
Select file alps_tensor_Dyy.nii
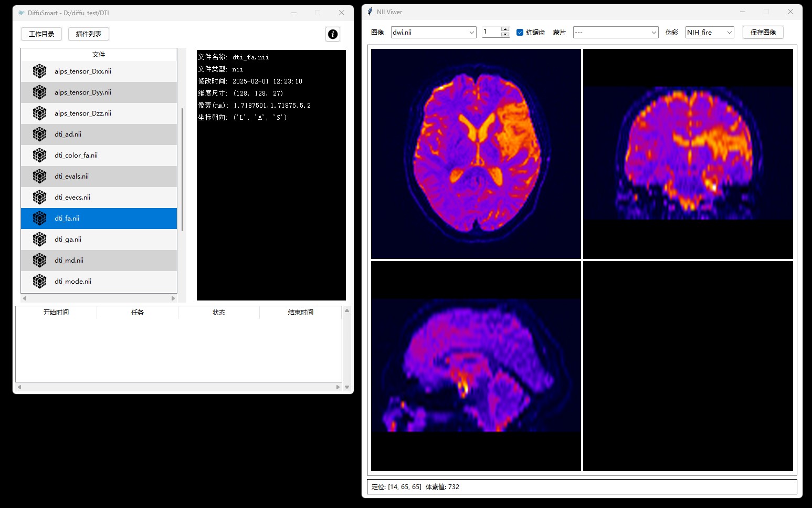(x=99, y=92)
